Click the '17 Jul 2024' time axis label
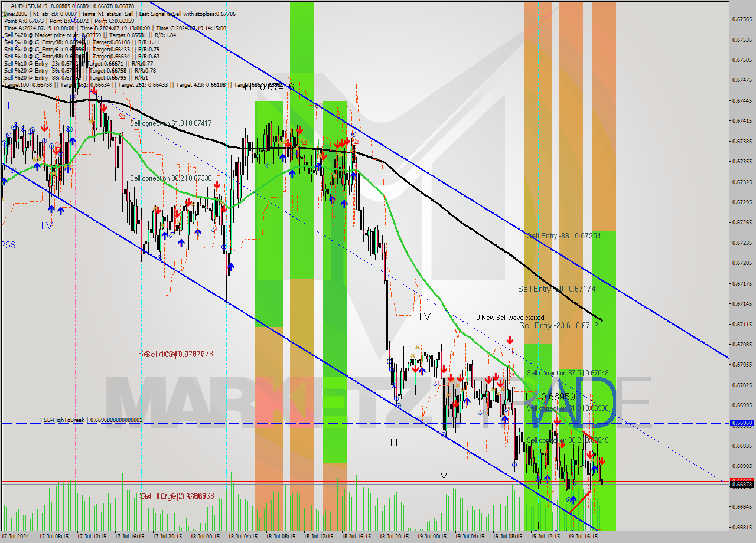This screenshot has width=756, height=543. click(16, 537)
